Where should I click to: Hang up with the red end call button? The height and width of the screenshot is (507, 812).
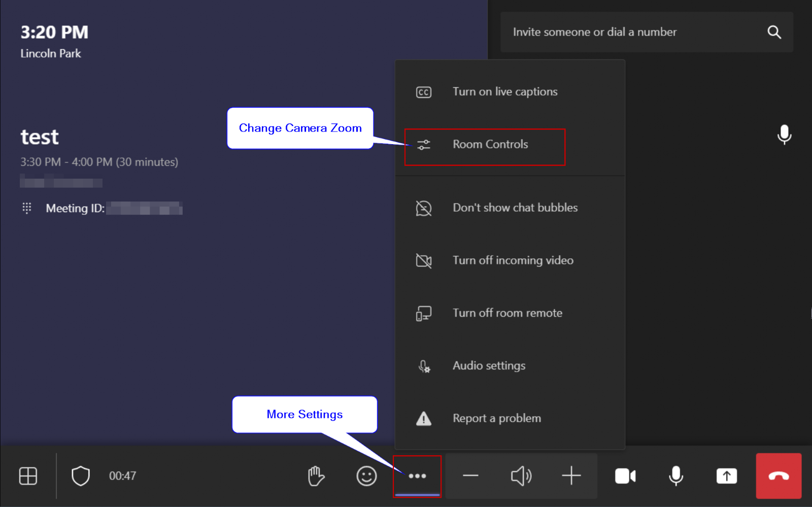[x=778, y=476]
